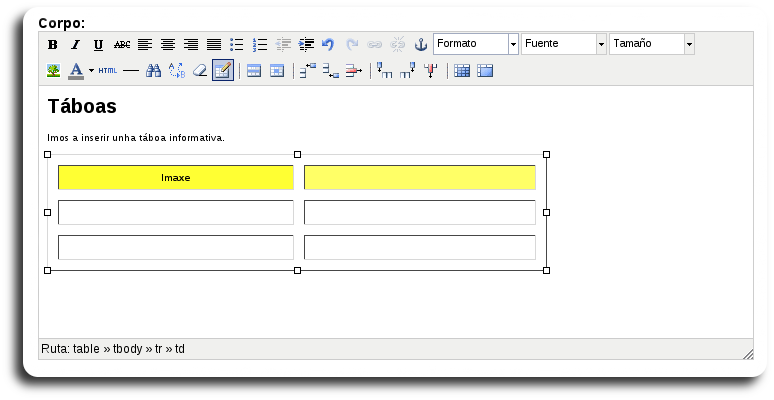The width and height of the screenshot is (774, 400).
Task: Insert a bulleted list
Action: click(x=237, y=45)
